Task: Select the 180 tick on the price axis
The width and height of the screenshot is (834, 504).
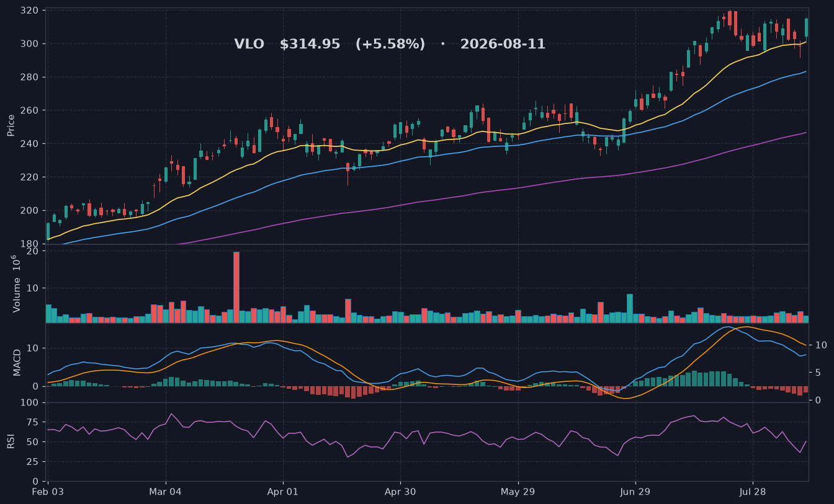Action: pos(30,244)
